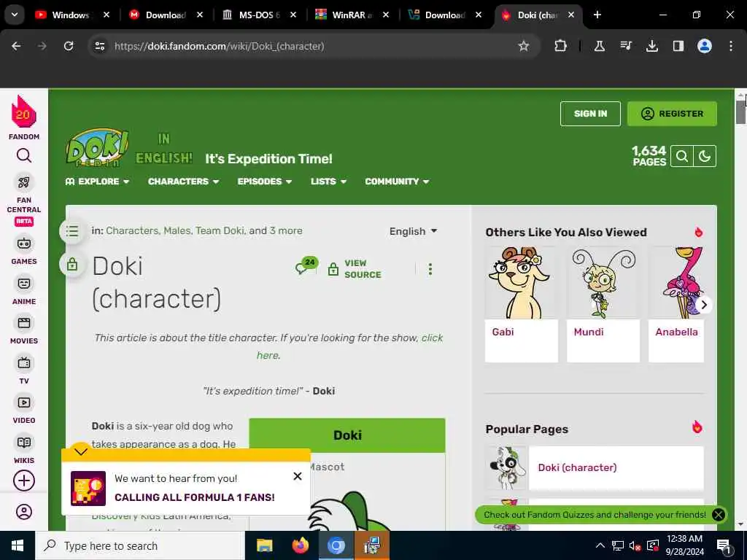Open the Chrome profile avatar
The width and height of the screenshot is (747, 560).
pyautogui.click(x=705, y=46)
